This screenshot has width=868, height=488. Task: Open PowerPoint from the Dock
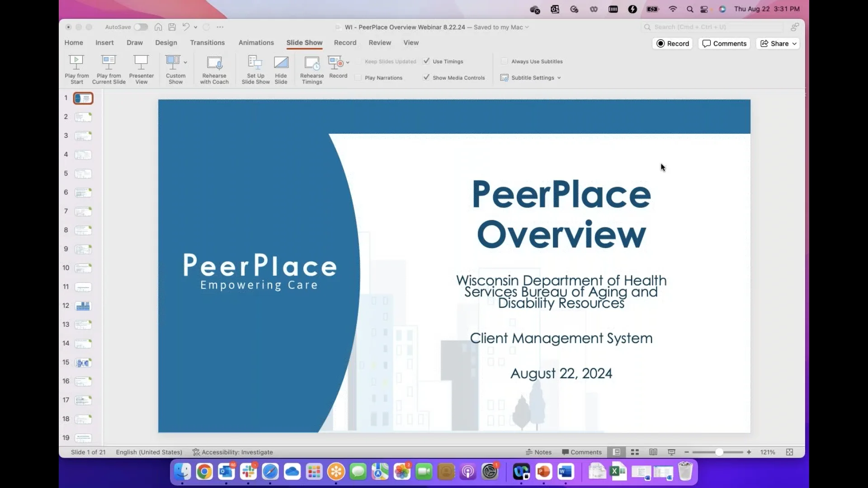coord(543,471)
